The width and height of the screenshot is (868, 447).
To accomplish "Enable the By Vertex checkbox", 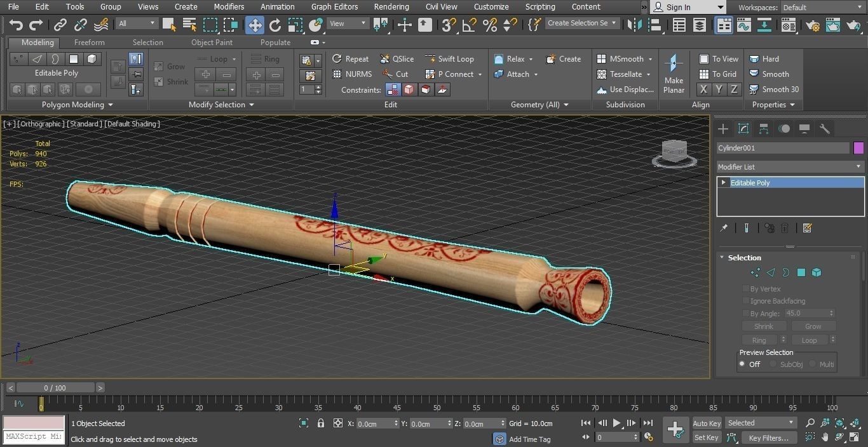I will [x=746, y=289].
